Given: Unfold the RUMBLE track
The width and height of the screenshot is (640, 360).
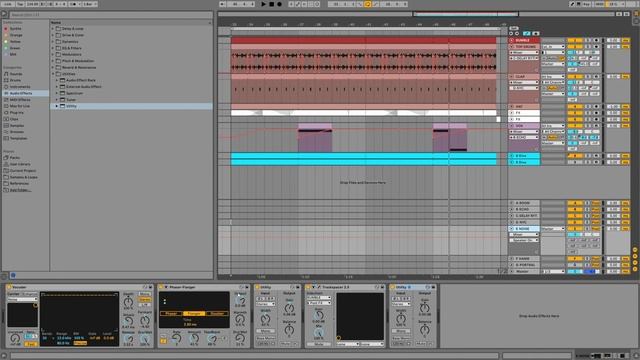Looking at the screenshot, I should [x=511, y=40].
